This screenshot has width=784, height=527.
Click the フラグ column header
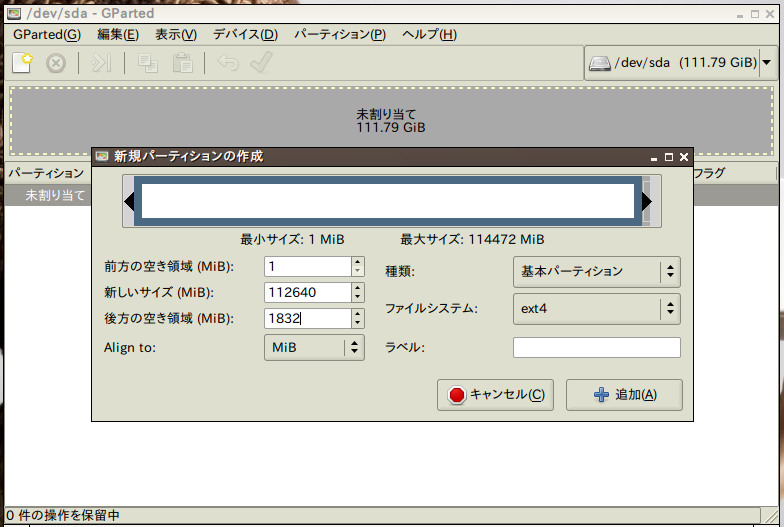tap(710, 174)
